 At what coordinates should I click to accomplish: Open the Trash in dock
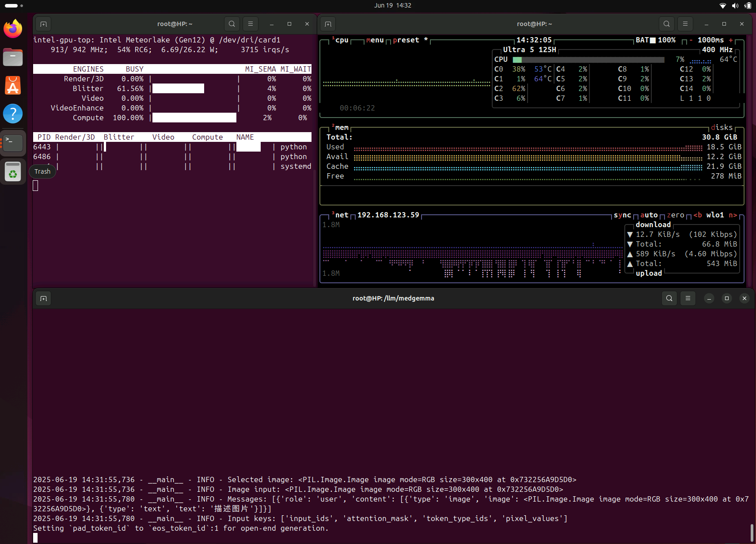coord(13,172)
